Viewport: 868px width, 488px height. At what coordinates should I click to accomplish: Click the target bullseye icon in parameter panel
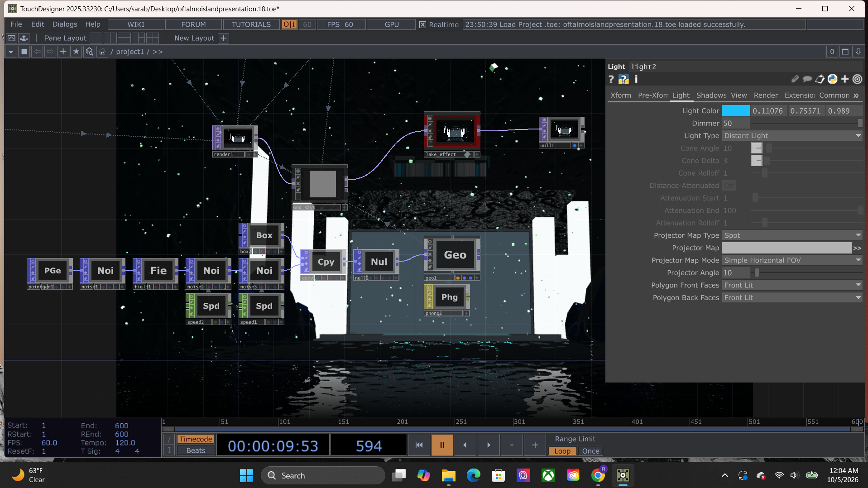[x=857, y=79]
